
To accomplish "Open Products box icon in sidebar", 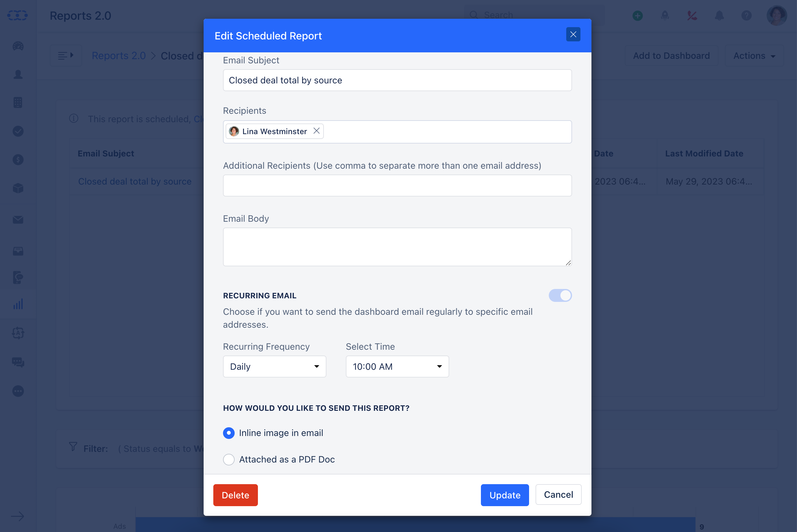I will (x=18, y=188).
